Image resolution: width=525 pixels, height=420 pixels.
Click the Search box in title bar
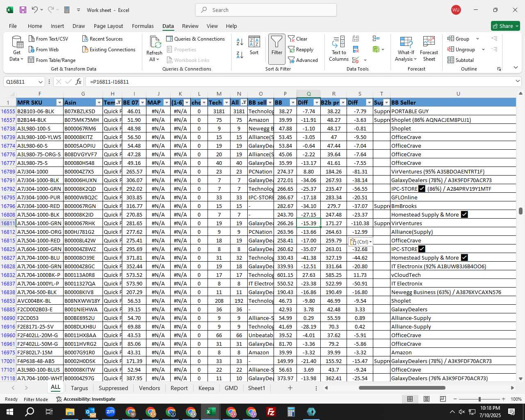coord(266,10)
